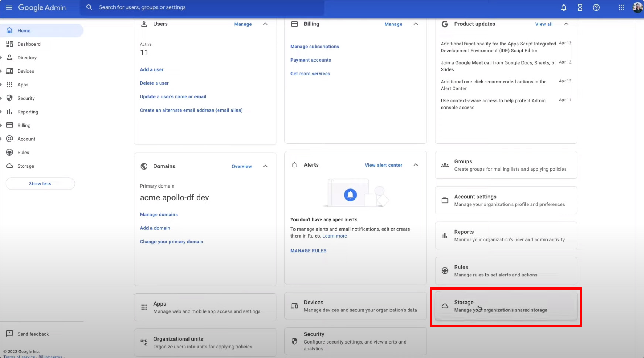Click the MANAGE RULES link
Image resolution: width=644 pixels, height=358 pixels.
pos(308,251)
